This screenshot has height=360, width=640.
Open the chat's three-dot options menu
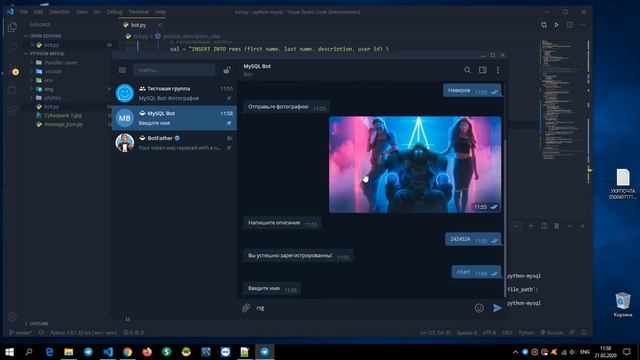click(x=498, y=70)
